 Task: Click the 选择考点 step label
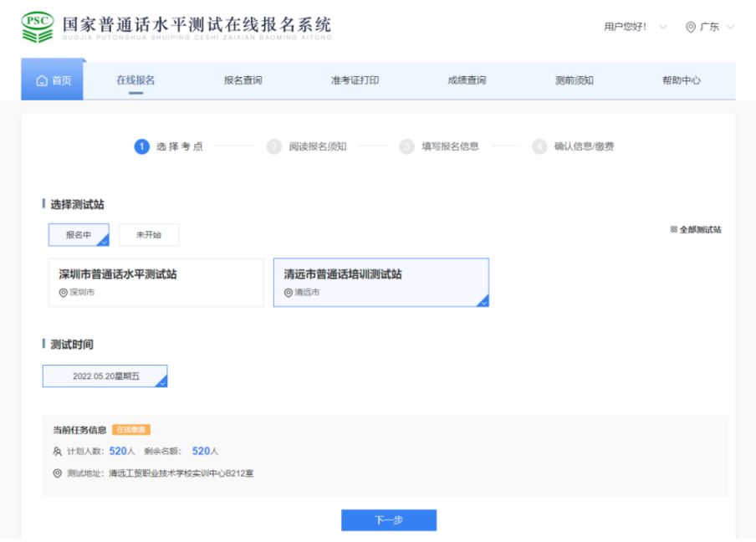pyautogui.click(x=179, y=146)
